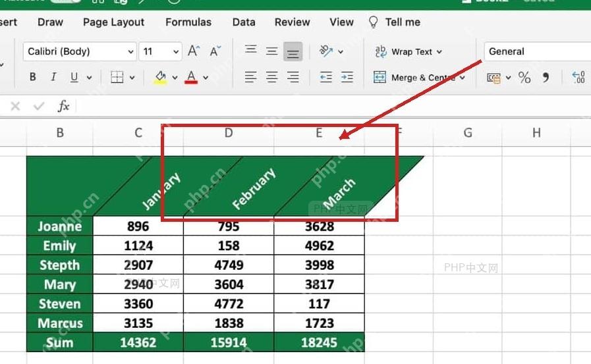Toggle bold formatting
The height and width of the screenshot is (364, 591).
pyautogui.click(x=33, y=77)
